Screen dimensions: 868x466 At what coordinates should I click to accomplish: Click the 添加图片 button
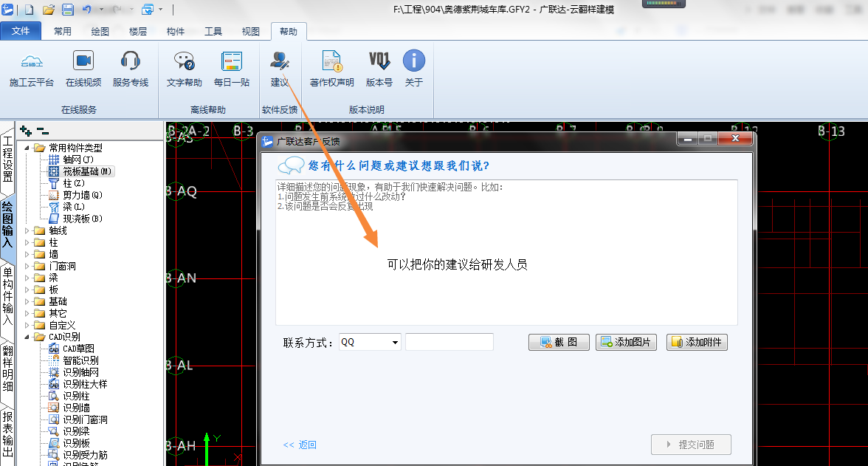(x=626, y=343)
